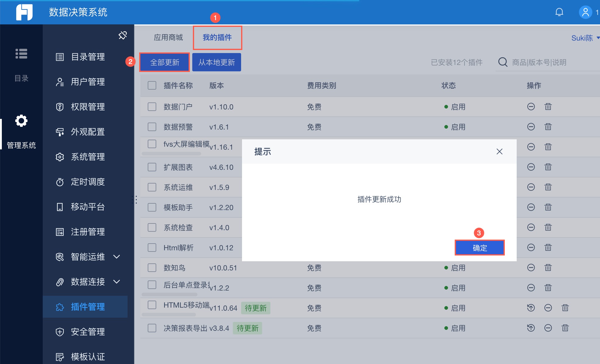Click update icon for HTML5移动端 plugin
600x364 pixels.
[531, 308]
